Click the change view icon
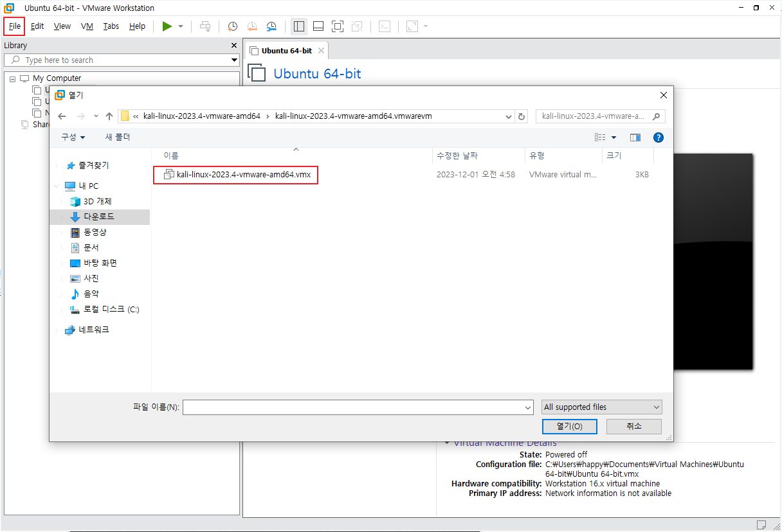The image size is (782, 532). pos(600,137)
